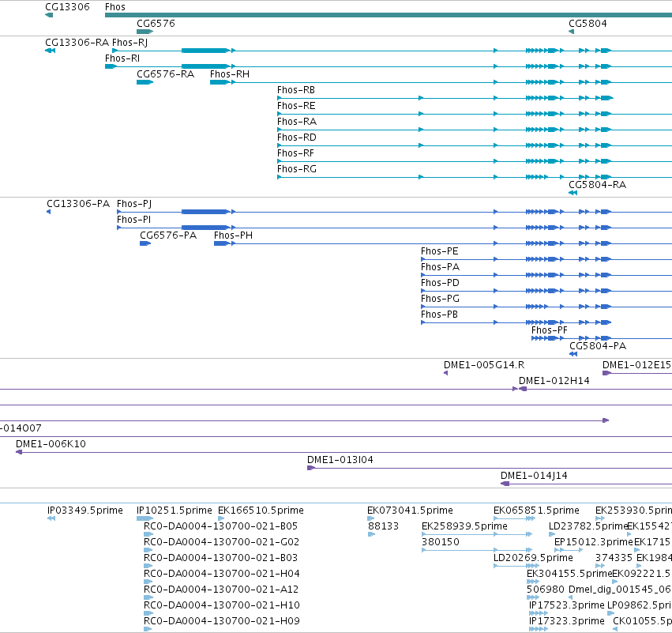Click the DME1-006K10 clone label
This screenshot has width=672, height=633.
[51, 444]
